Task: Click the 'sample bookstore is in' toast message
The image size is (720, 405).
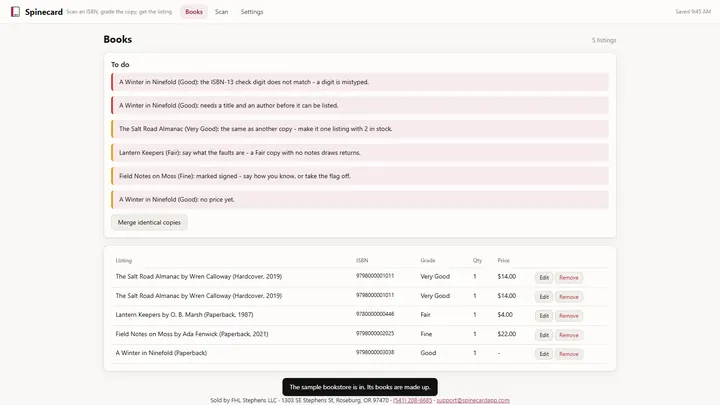Action: click(x=360, y=387)
